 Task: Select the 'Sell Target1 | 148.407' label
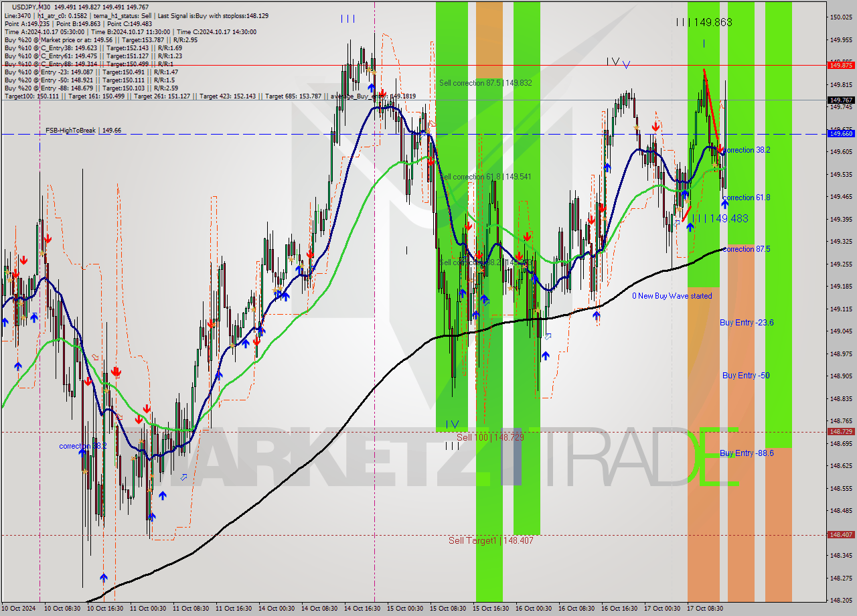(491, 540)
